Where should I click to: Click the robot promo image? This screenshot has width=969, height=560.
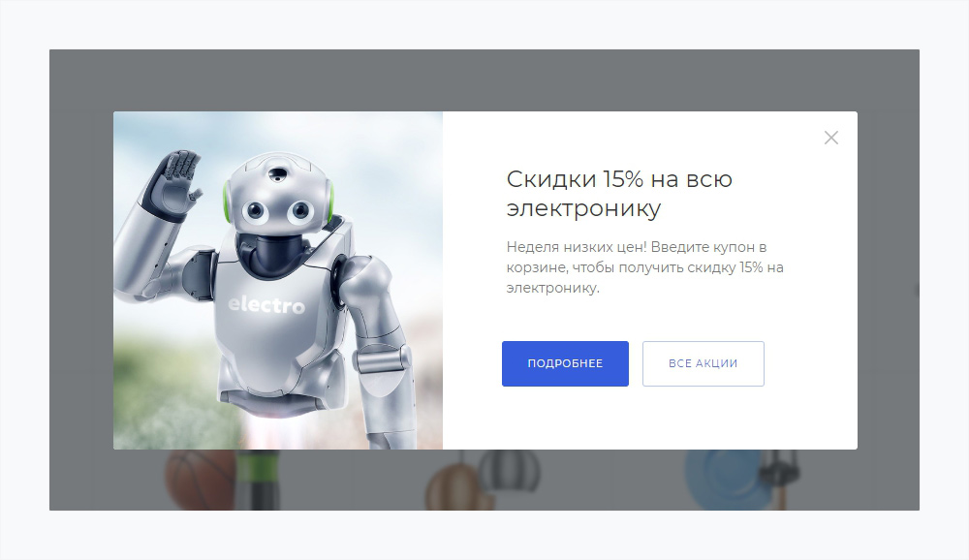278,280
